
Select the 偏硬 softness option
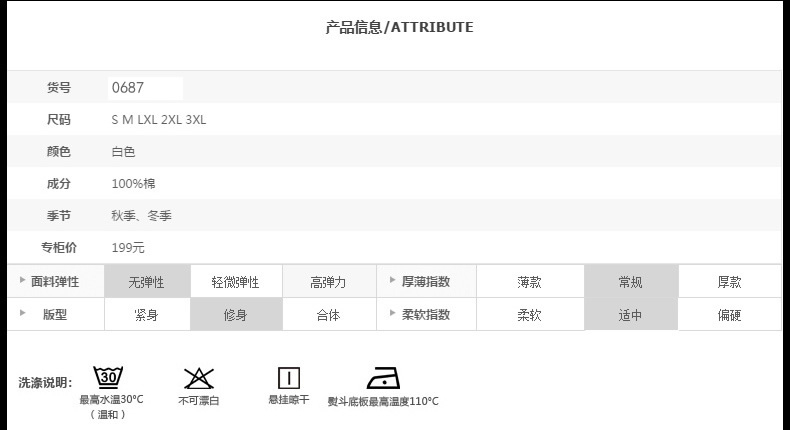pyautogui.click(x=730, y=315)
